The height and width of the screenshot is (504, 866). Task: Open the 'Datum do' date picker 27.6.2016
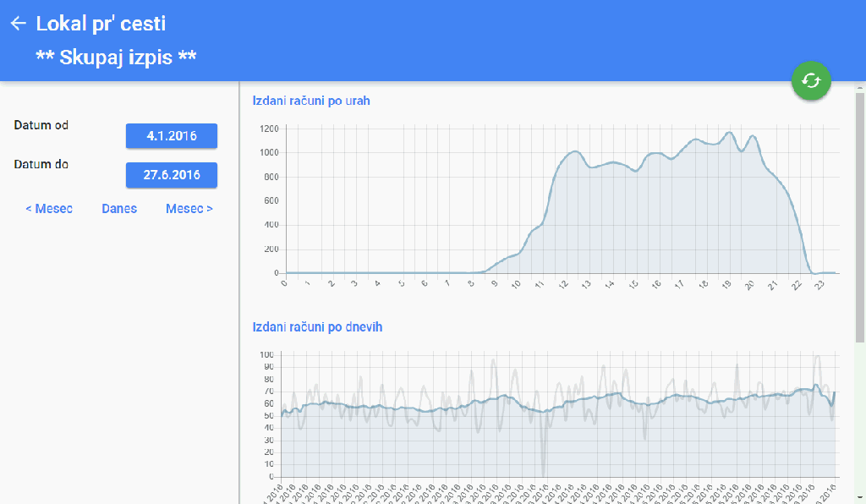click(x=172, y=175)
